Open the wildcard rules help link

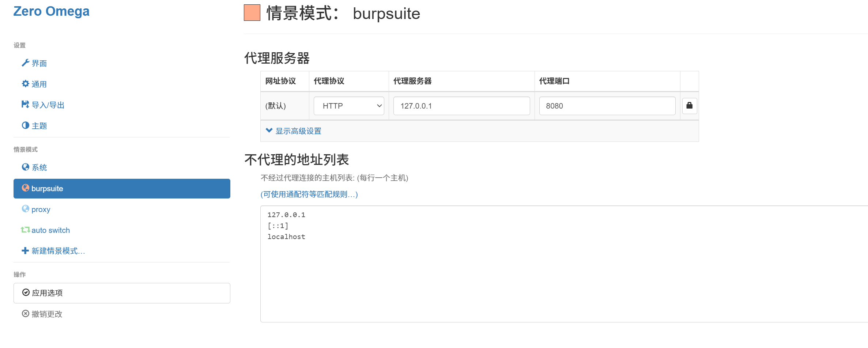309,194
